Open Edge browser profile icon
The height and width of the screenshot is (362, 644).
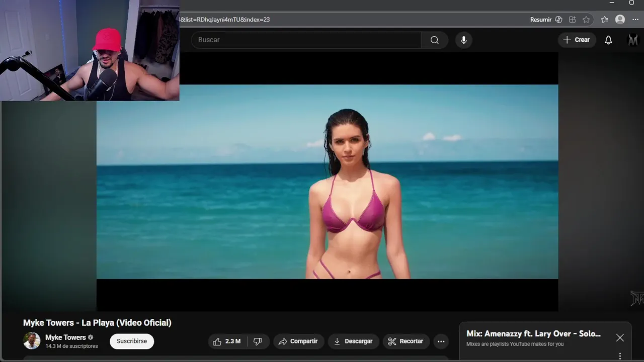point(620,20)
